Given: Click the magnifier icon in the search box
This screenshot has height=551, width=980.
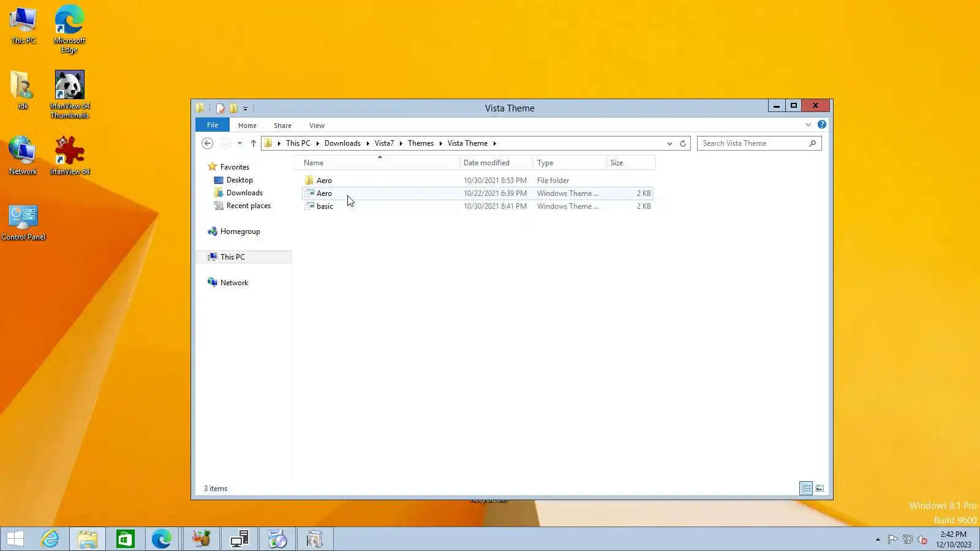Looking at the screenshot, I should [812, 143].
